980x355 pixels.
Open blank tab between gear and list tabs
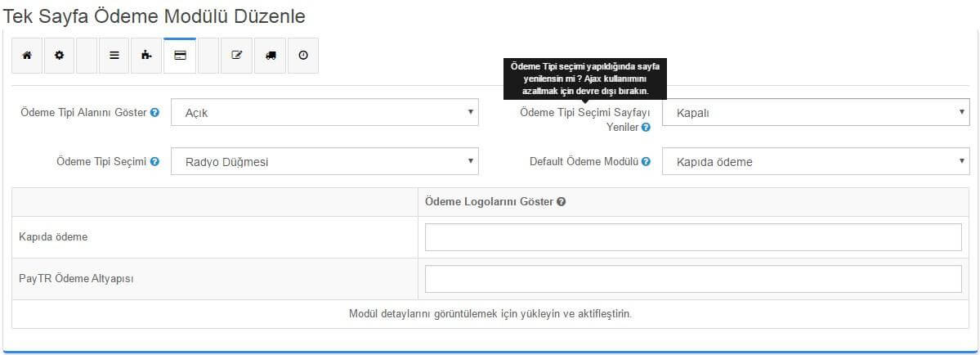(x=87, y=56)
